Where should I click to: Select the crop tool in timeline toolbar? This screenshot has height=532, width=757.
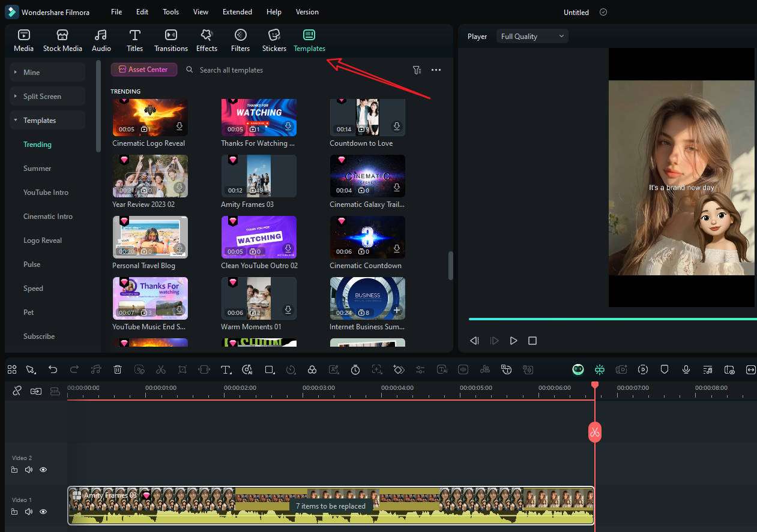pos(182,369)
